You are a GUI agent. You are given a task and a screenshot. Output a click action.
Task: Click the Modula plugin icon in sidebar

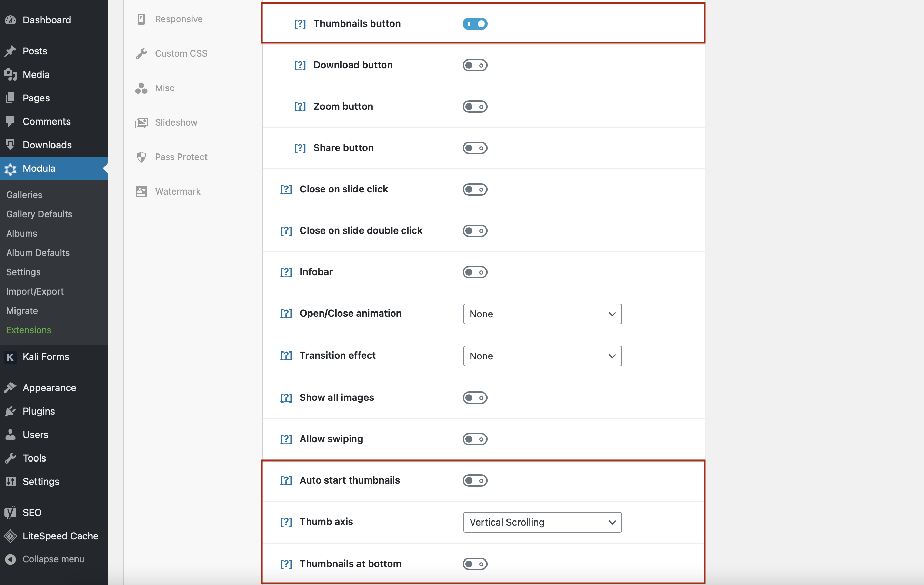pos(11,168)
